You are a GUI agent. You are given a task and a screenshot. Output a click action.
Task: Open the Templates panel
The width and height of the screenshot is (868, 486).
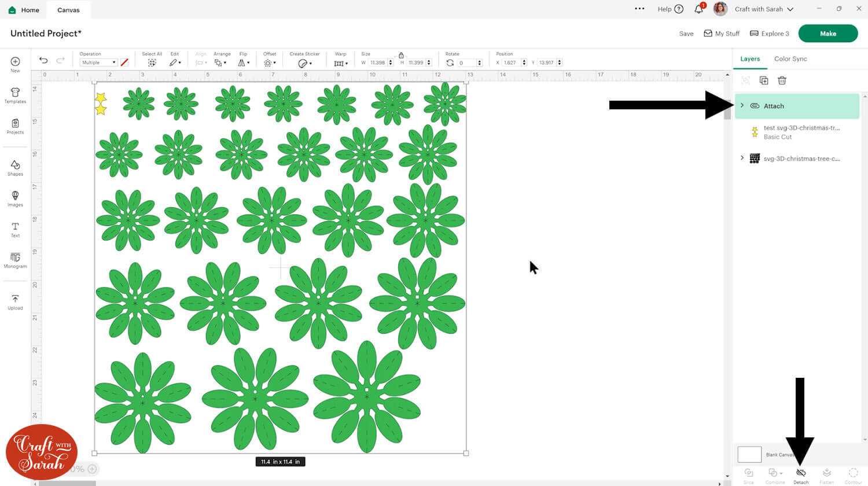15,95
